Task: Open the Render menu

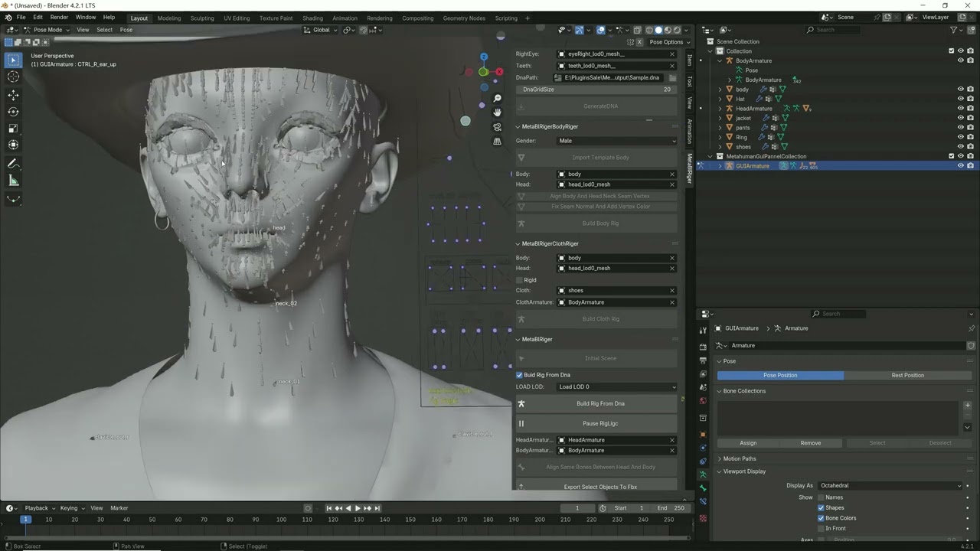Action: [x=59, y=17]
